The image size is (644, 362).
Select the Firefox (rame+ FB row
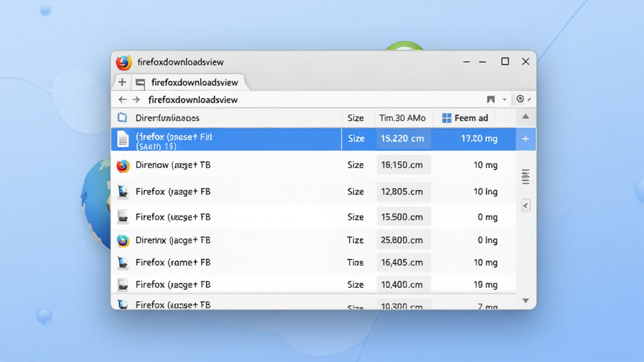point(313,263)
